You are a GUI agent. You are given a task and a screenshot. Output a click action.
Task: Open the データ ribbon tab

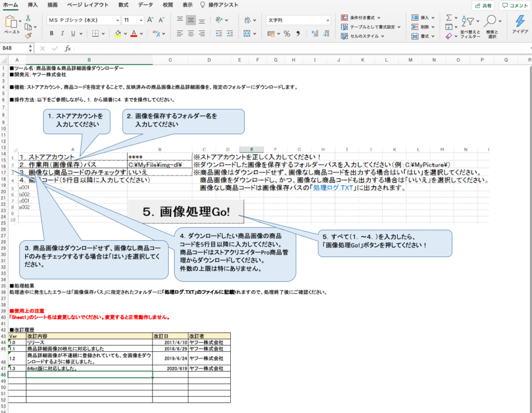(145, 5)
